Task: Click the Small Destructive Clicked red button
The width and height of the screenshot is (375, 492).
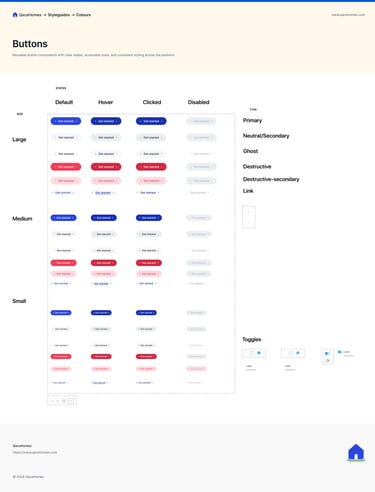Action: pyautogui.click(x=146, y=356)
